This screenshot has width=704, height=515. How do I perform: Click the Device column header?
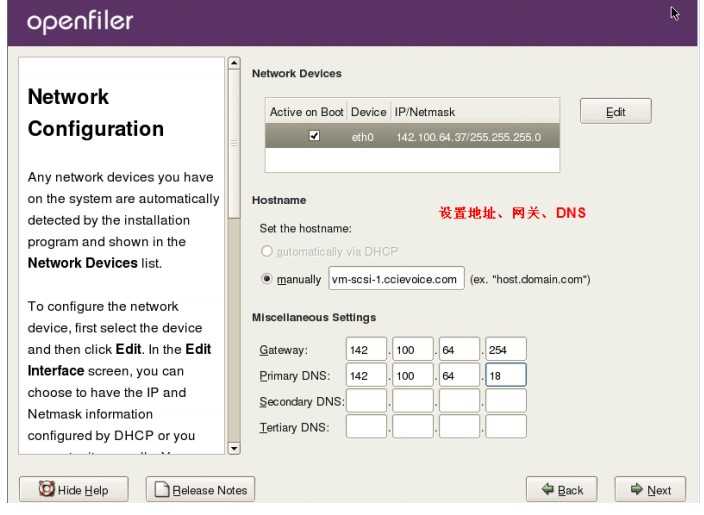click(369, 112)
